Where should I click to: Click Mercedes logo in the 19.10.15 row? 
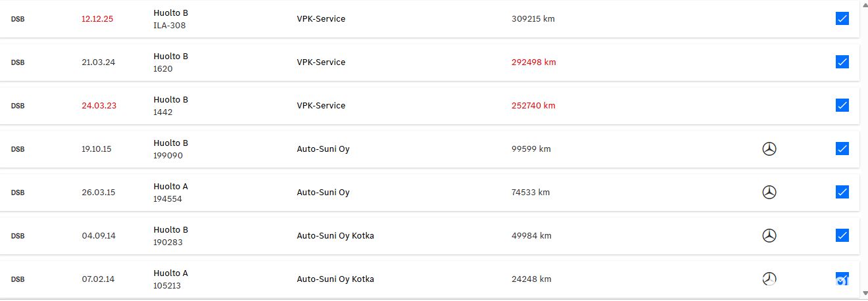click(x=769, y=149)
